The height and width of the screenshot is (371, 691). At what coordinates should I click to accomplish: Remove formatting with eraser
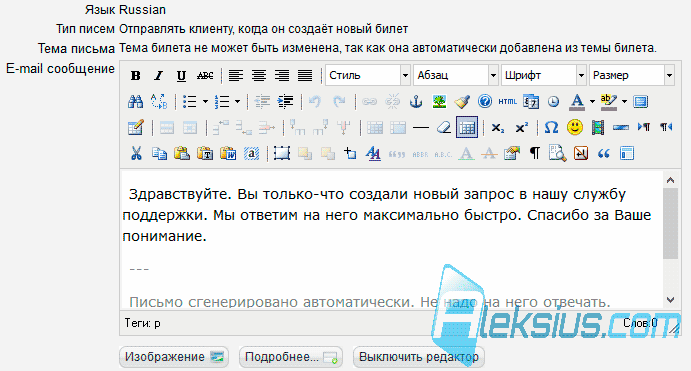(x=444, y=128)
